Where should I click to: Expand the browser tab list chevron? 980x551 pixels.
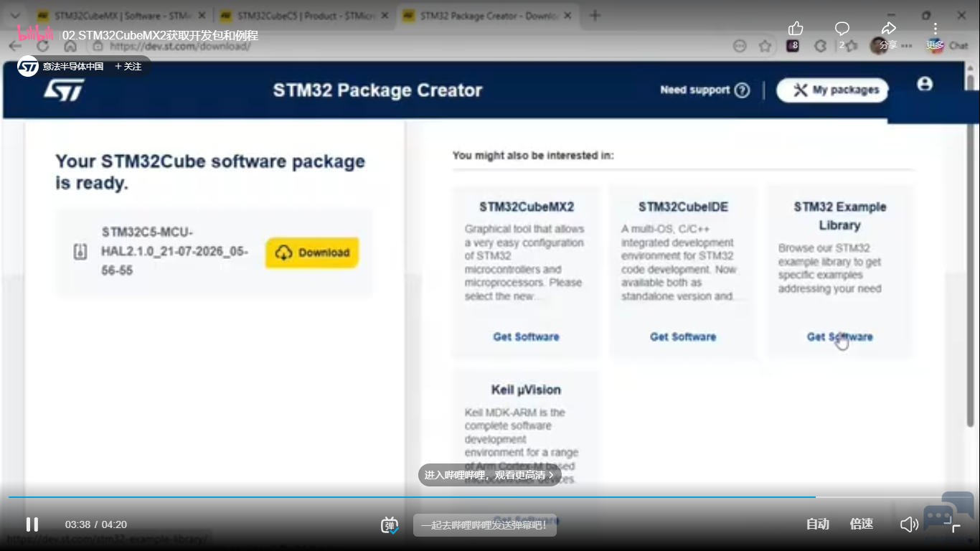click(15, 16)
